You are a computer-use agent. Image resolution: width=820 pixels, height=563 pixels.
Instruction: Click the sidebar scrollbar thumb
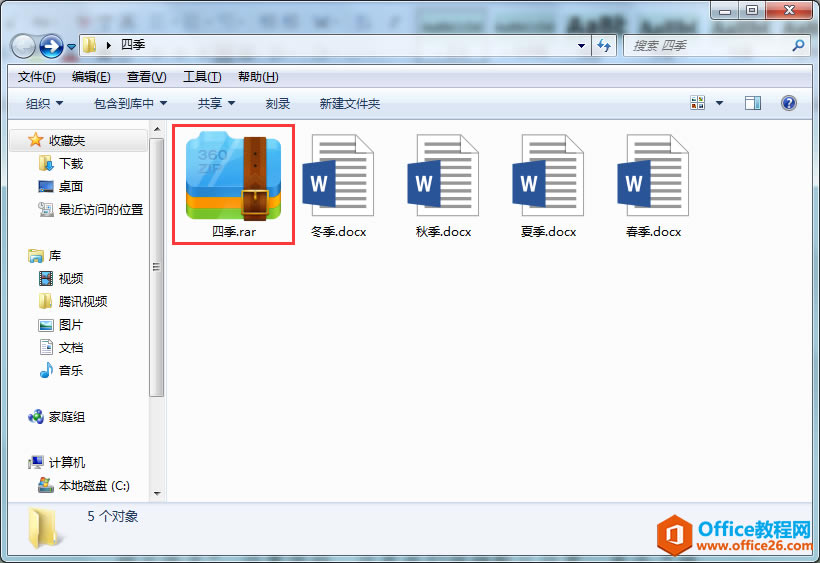click(x=157, y=267)
